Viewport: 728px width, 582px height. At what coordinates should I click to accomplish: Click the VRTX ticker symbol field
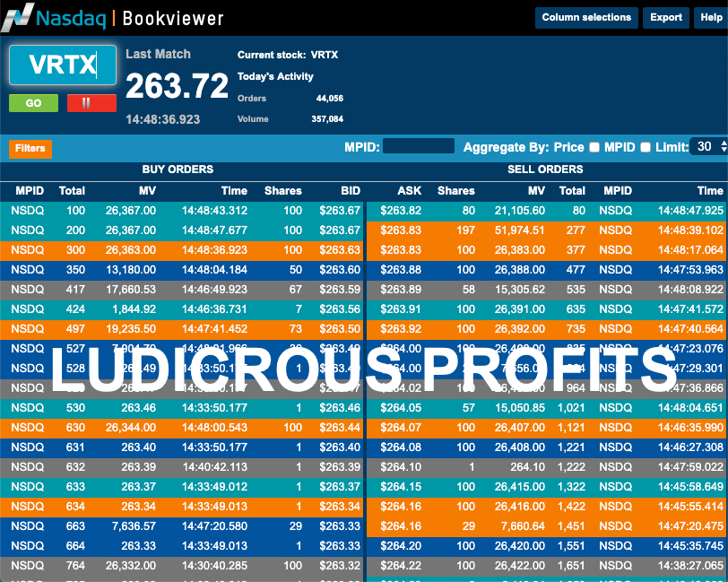[63, 65]
